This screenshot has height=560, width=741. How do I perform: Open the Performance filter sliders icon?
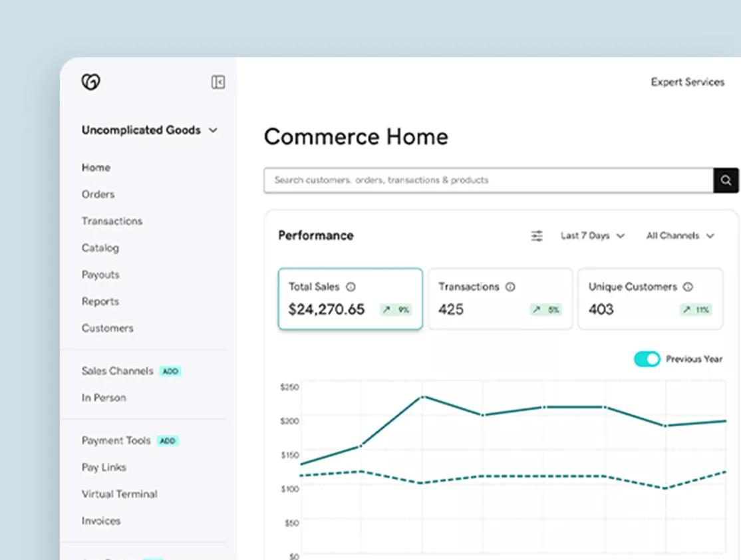click(536, 235)
